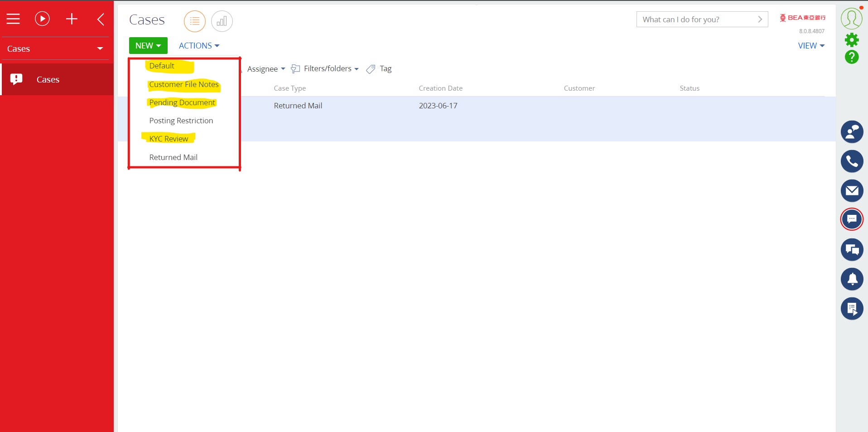
Task: Click the plus icon to add new record
Action: click(x=72, y=19)
